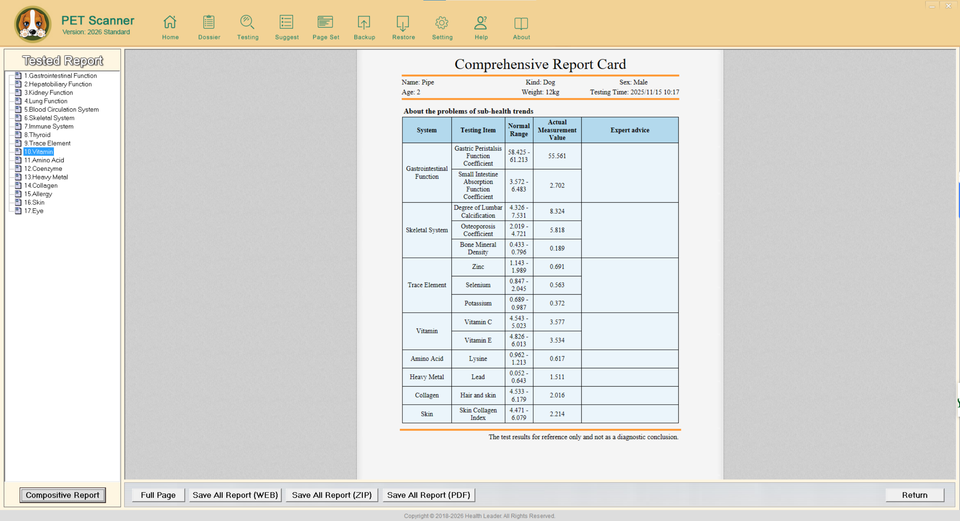Click the PET Scanner dog logo
This screenshot has width=960, height=521.
click(32, 24)
